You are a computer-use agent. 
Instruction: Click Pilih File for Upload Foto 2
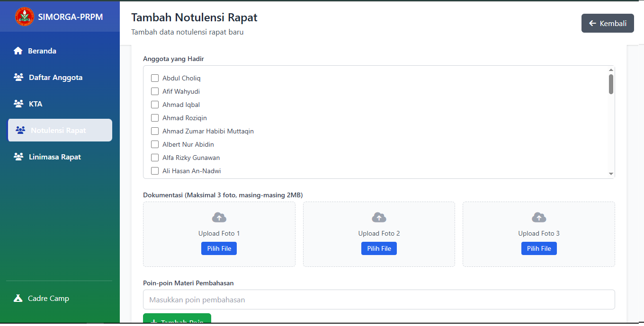tap(379, 249)
